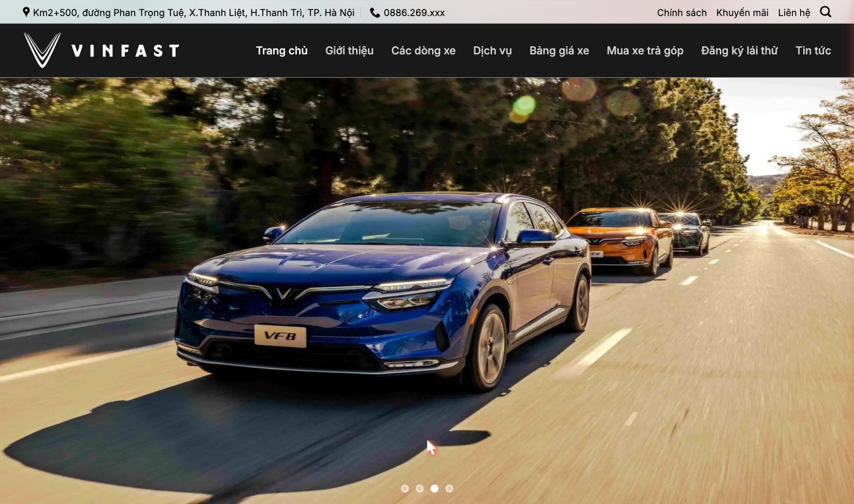Viewport: 854px width, 504px height.
Task: Select second carousel slide dot
Action: coord(420,488)
